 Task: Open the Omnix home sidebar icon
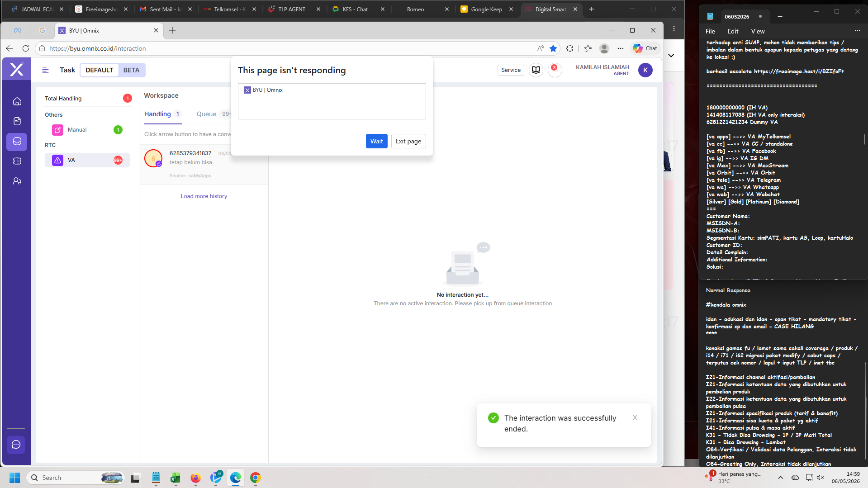coord(17,101)
